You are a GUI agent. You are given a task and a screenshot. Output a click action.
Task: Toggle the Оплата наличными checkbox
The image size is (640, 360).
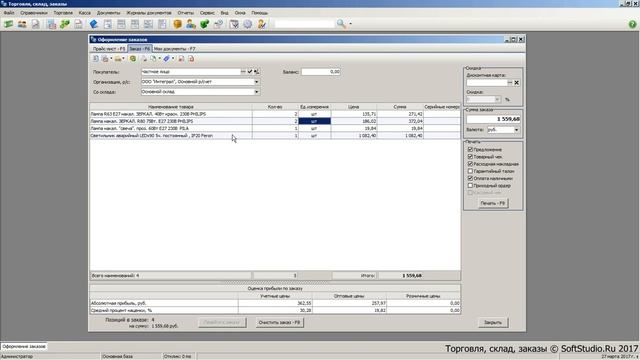[x=470, y=178]
